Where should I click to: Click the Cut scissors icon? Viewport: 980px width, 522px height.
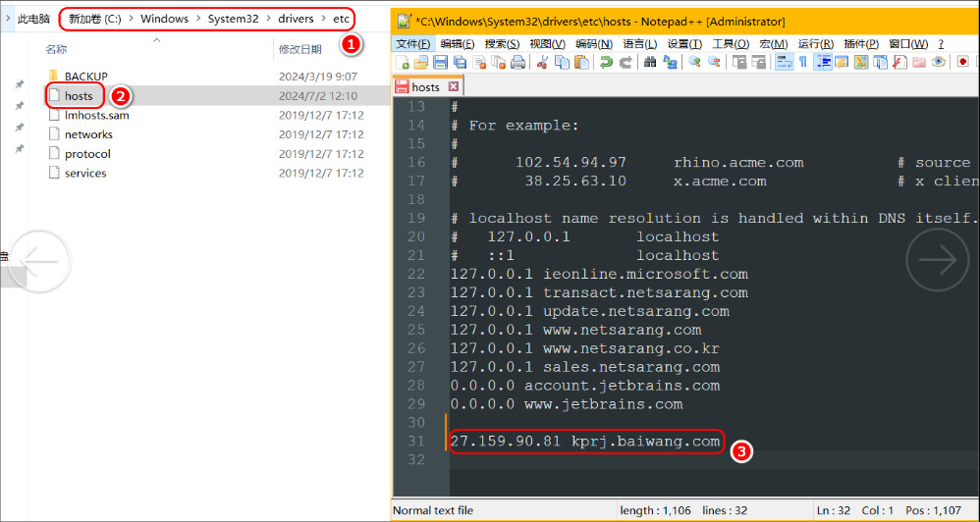[x=542, y=62]
